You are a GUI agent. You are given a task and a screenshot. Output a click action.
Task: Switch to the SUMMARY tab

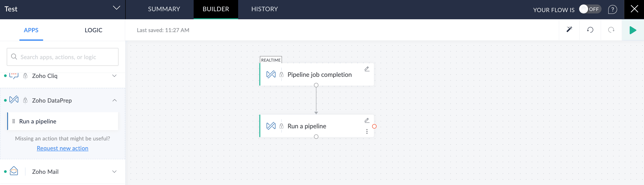164,9
